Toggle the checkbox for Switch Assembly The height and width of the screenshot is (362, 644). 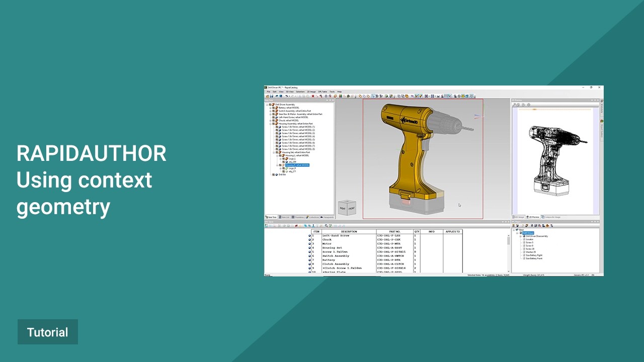coord(274,111)
